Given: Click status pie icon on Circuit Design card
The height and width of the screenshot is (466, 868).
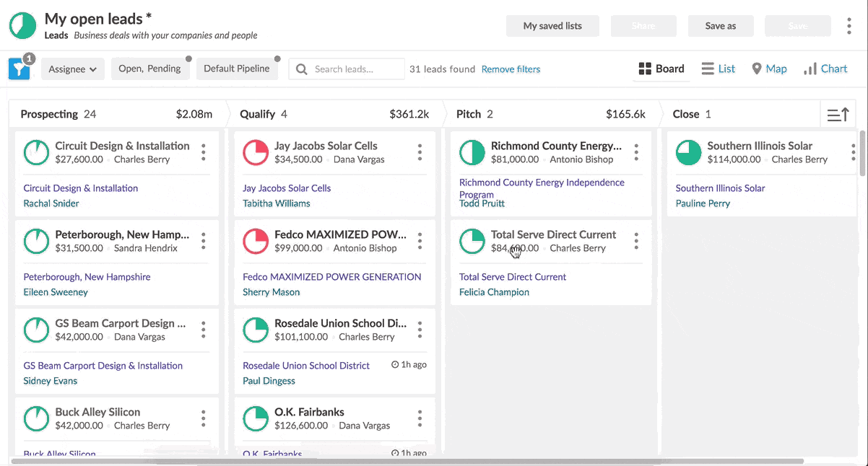Looking at the screenshot, I should [x=36, y=153].
